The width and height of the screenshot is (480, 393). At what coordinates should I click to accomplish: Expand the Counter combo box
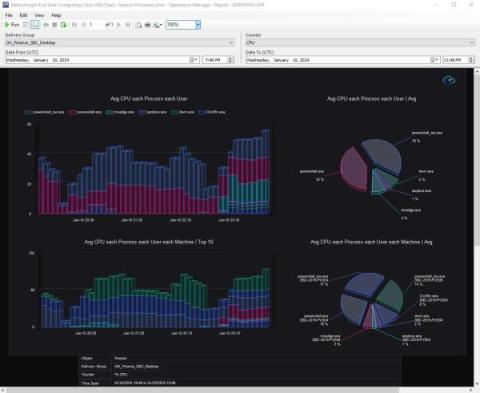360,43
